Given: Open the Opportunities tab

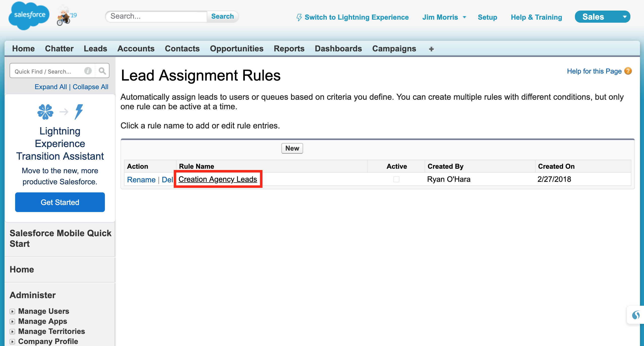Looking at the screenshot, I should point(237,49).
